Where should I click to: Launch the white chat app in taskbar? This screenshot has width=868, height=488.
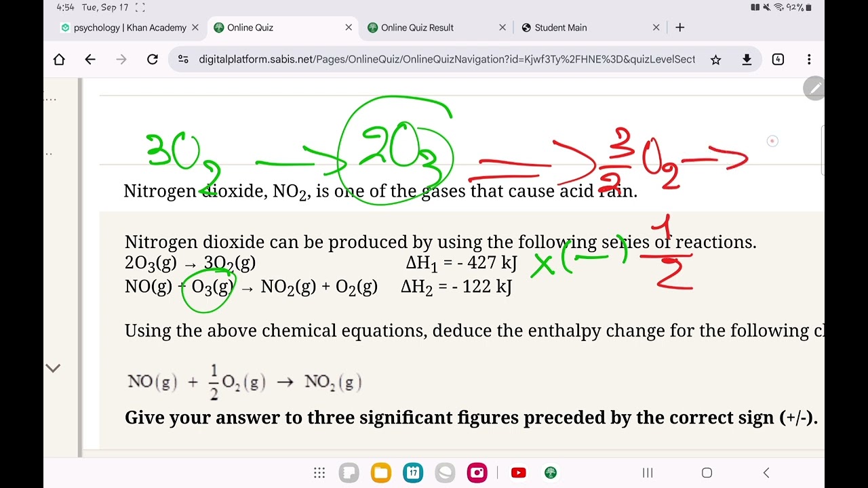point(445,473)
